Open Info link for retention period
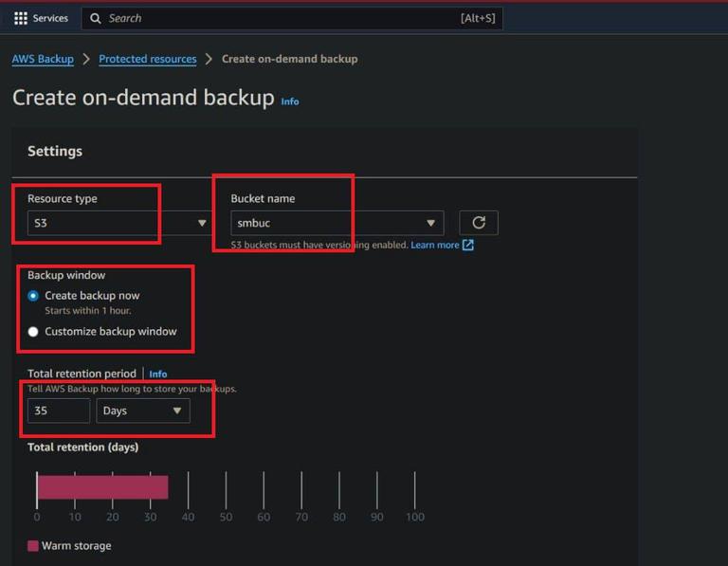The height and width of the screenshot is (566, 728). pos(158,374)
